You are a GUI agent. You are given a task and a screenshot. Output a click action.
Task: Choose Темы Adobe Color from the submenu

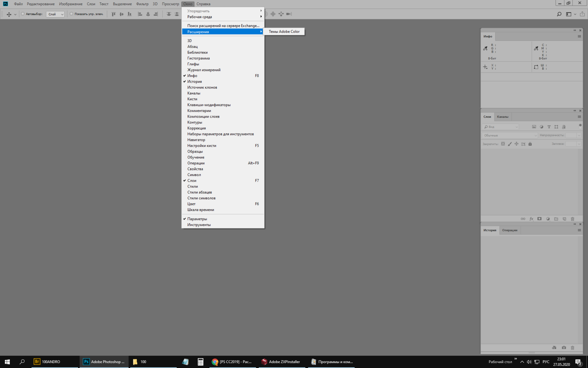tap(284, 32)
